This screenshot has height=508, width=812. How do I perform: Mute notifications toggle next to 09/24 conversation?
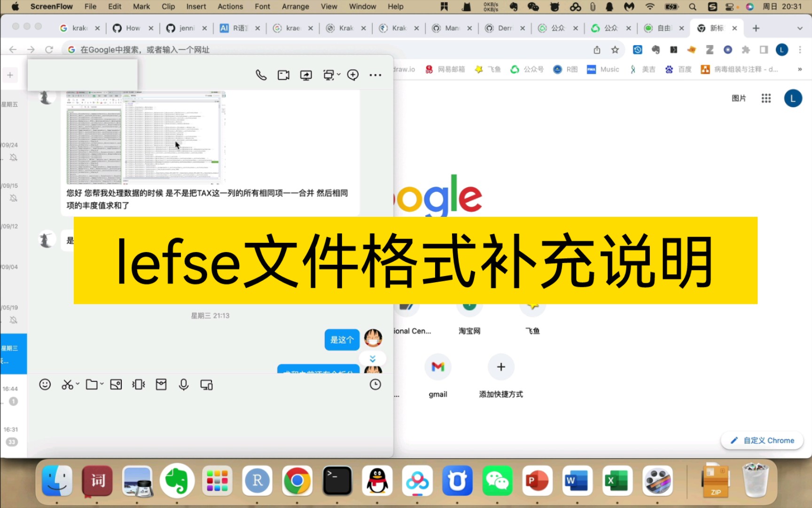14,157
